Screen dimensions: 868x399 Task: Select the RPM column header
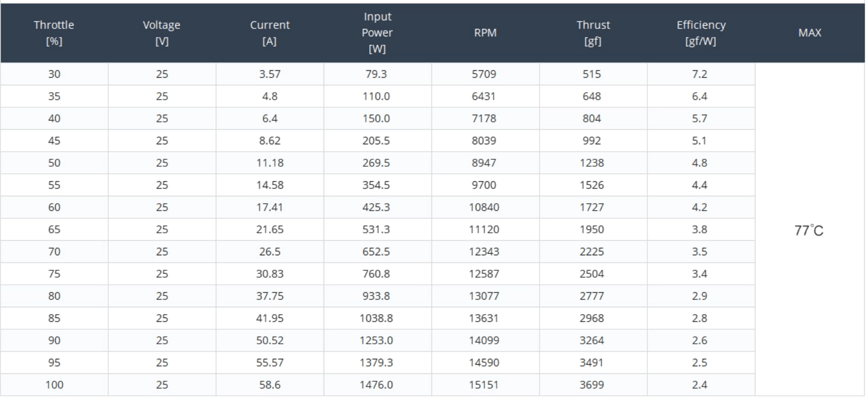coord(485,33)
